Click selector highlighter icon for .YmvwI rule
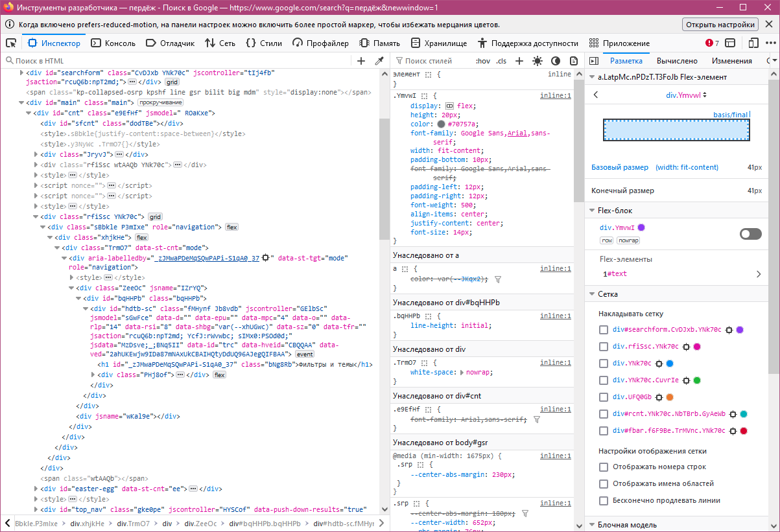Viewport: 780px width, 532px height. tap(423, 95)
